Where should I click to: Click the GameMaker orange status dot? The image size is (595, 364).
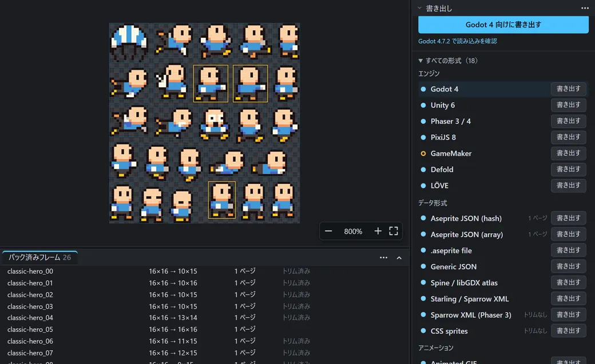pos(423,154)
